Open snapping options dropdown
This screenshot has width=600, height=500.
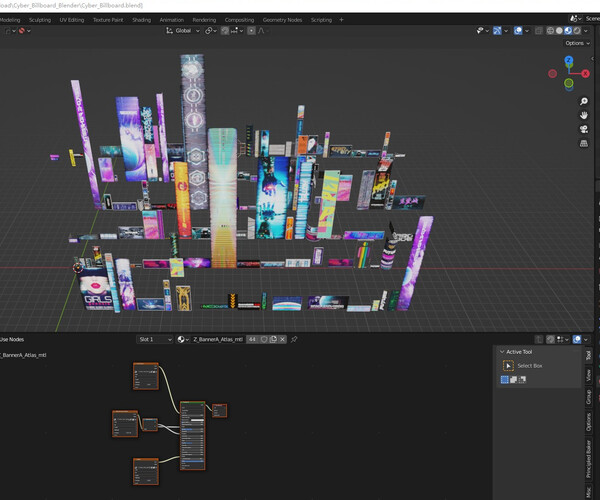tap(237, 31)
